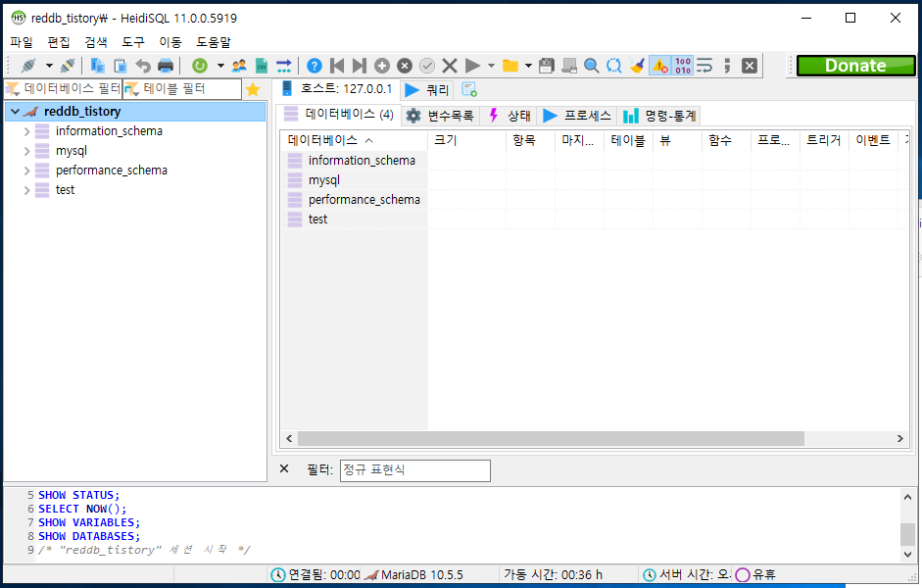This screenshot has height=588, width=922.
Task: Expand mysql in the tree
Action: 26,151
